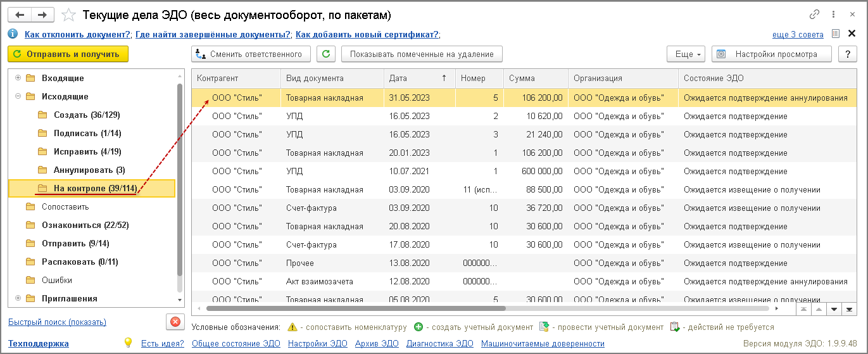
Task: Click the Отправить и получить button
Action: click(x=68, y=54)
